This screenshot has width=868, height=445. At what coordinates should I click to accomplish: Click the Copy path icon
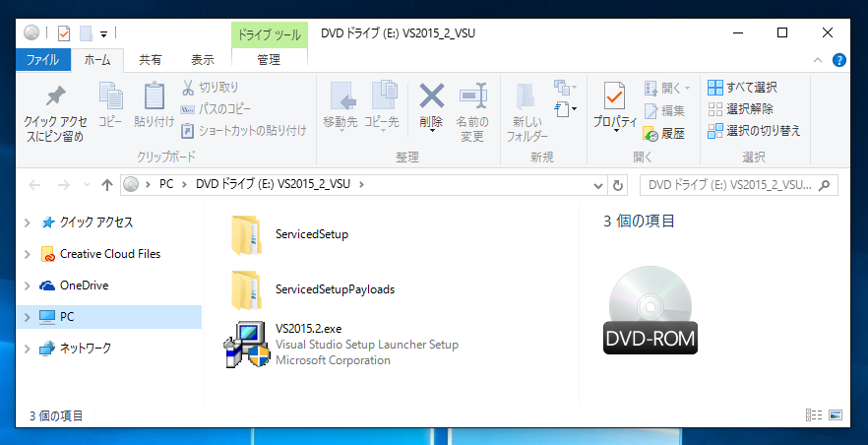click(x=188, y=109)
